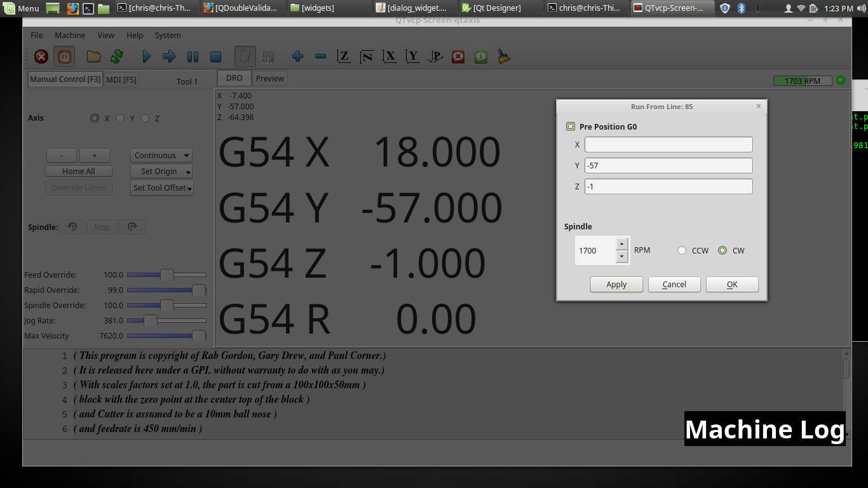The width and height of the screenshot is (868, 488).
Task: Stop program execution using square icon
Action: pos(215,57)
